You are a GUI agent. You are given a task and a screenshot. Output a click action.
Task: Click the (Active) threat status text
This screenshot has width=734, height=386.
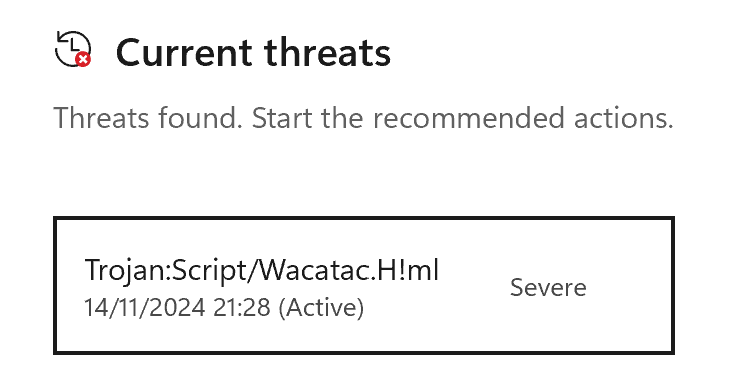[321, 308]
